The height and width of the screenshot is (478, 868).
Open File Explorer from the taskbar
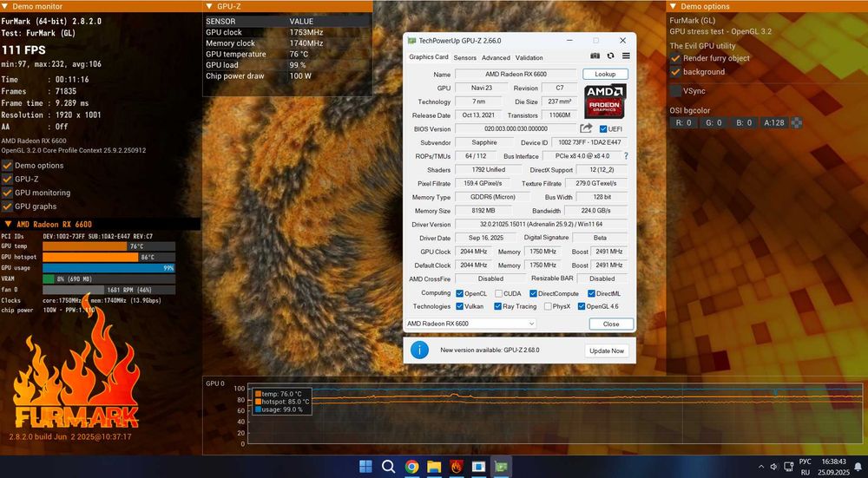434,467
